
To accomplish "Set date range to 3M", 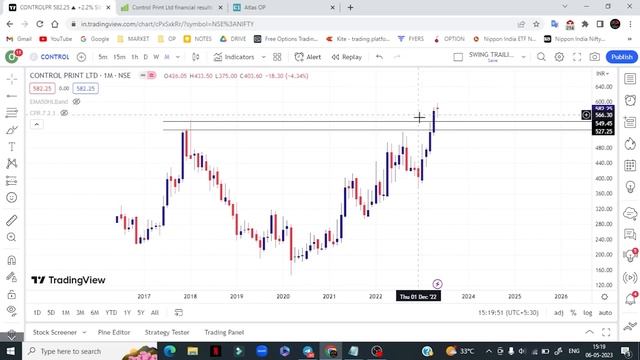I will (80, 313).
